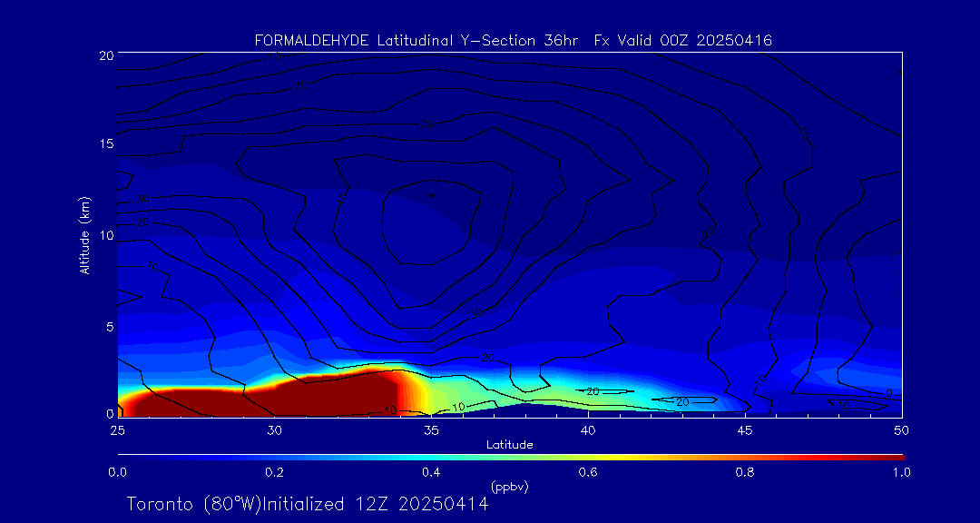
Task: Click the horizontal concentration color bar
Action: 511,458
